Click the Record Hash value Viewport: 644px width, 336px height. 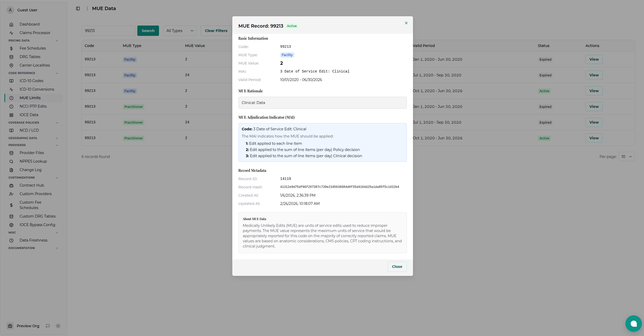[x=339, y=187]
